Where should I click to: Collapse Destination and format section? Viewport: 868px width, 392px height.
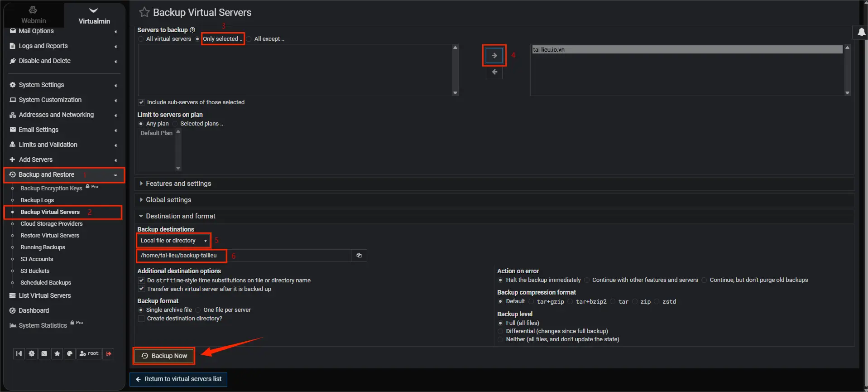point(494,216)
